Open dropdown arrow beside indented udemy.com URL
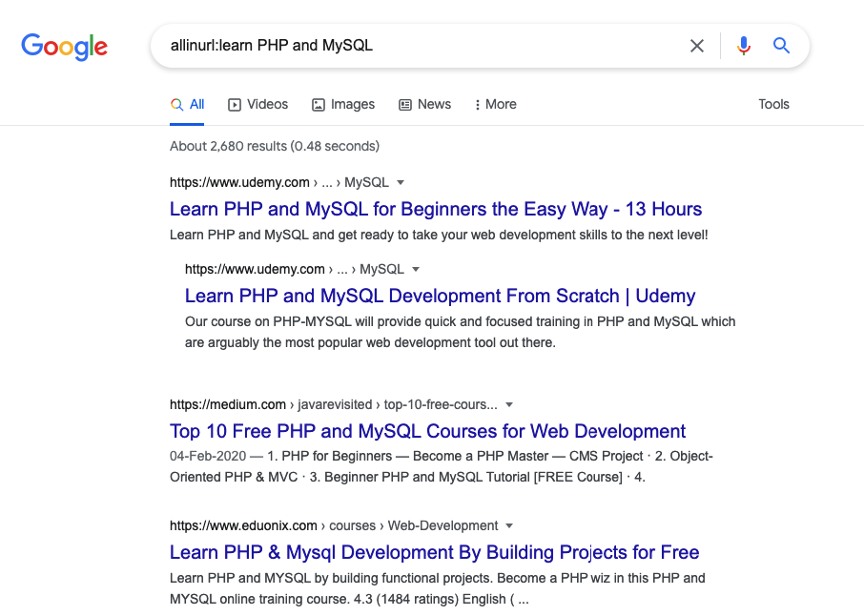 416,270
